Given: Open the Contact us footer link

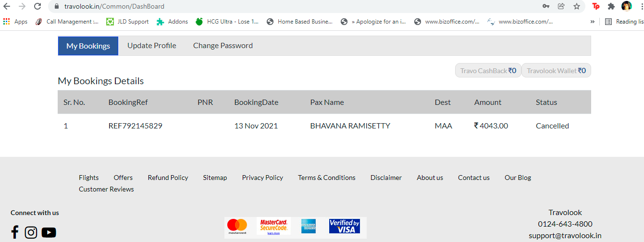Looking at the screenshot, I should (474, 178).
